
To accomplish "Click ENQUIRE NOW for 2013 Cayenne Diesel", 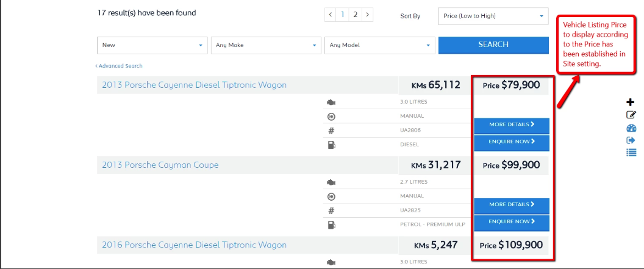I will pos(511,142).
